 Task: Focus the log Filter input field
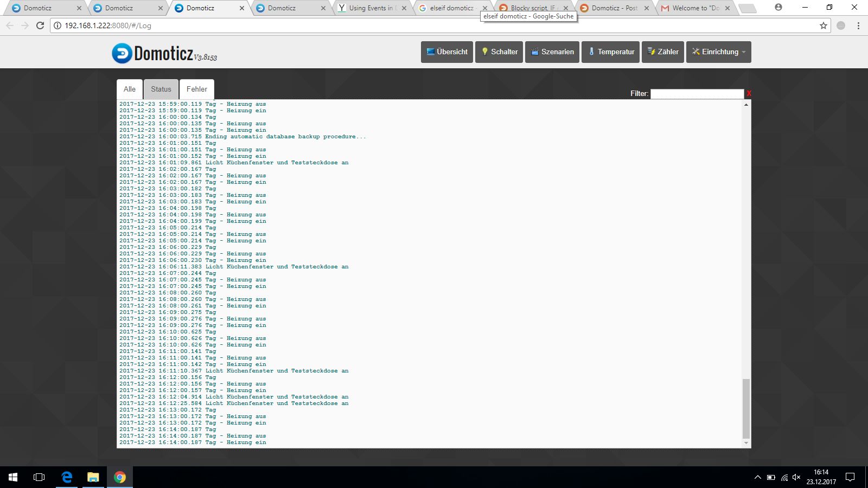(x=697, y=94)
